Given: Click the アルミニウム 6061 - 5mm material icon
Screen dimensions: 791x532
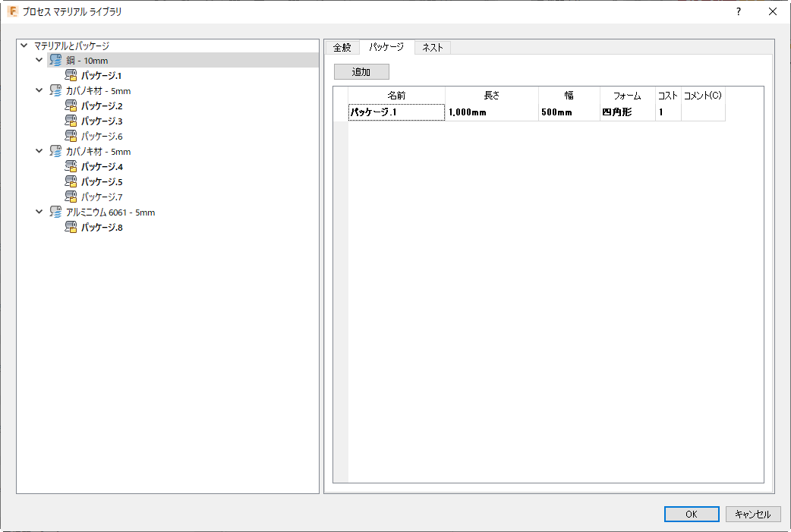Looking at the screenshot, I should point(55,212).
